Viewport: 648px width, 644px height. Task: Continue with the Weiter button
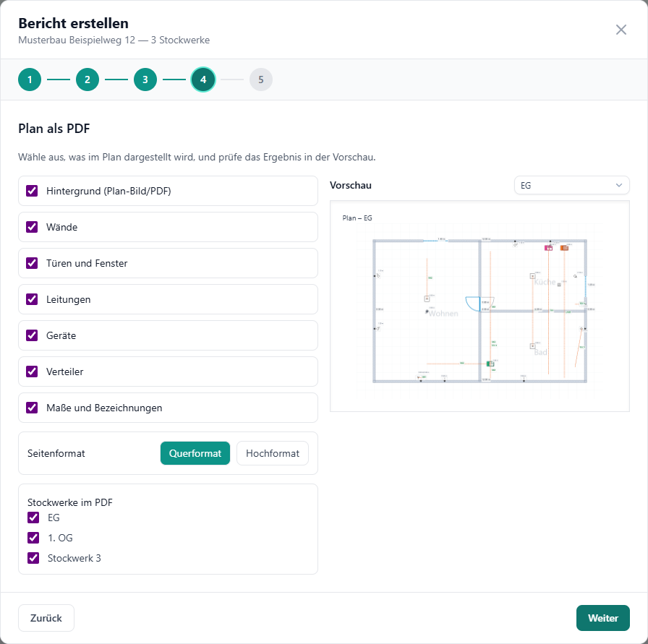coord(603,618)
